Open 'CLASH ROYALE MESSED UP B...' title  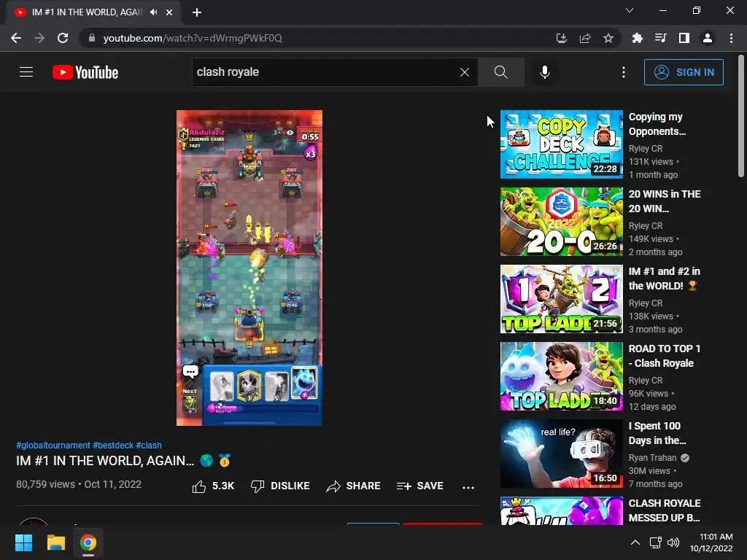[x=664, y=510]
